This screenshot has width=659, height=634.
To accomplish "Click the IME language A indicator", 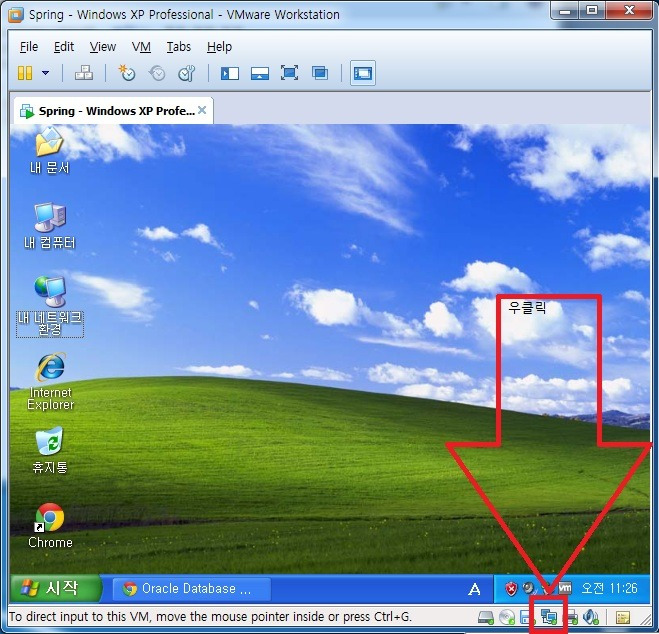I will [474, 589].
